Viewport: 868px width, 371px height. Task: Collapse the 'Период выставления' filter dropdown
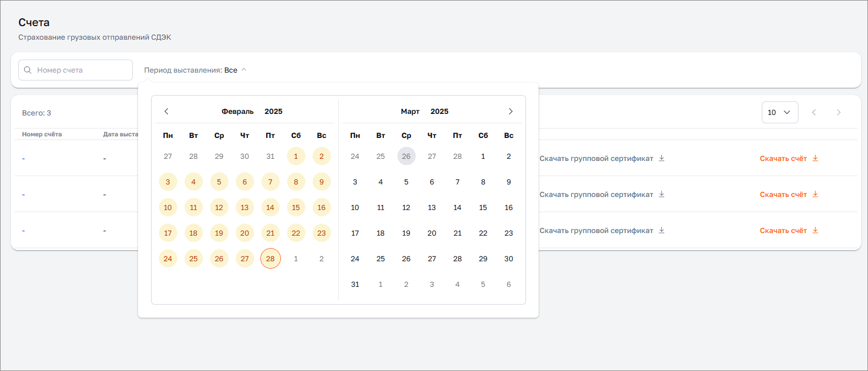point(244,70)
